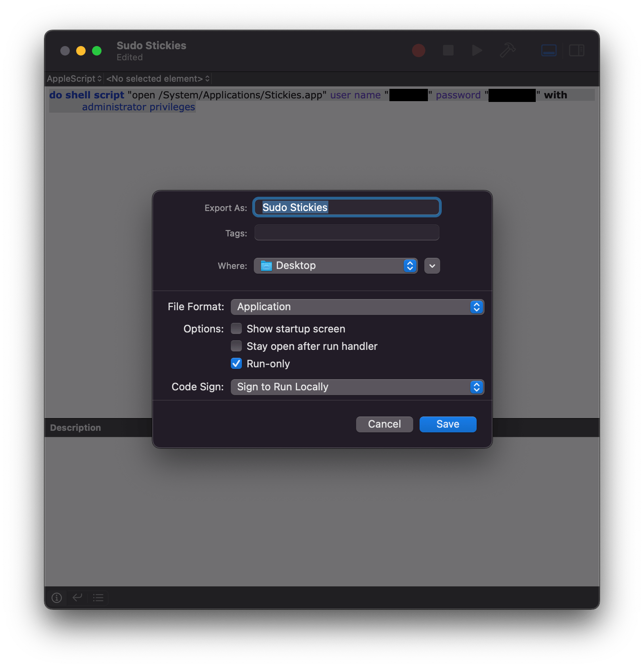Click the Stop script button
The image size is (644, 668).
(448, 51)
